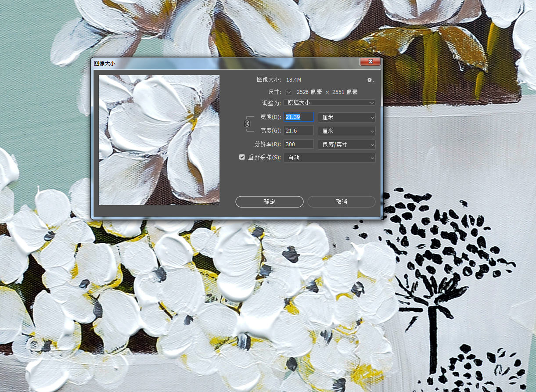
Task: Open the 尺寸 unit dropdown arrow
Action: point(289,92)
